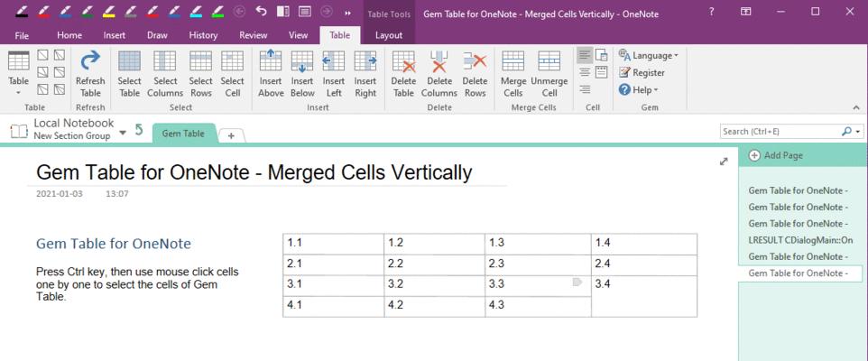The image size is (868, 361).
Task: Switch to the Layout tab under Table Tools
Action: click(x=389, y=35)
